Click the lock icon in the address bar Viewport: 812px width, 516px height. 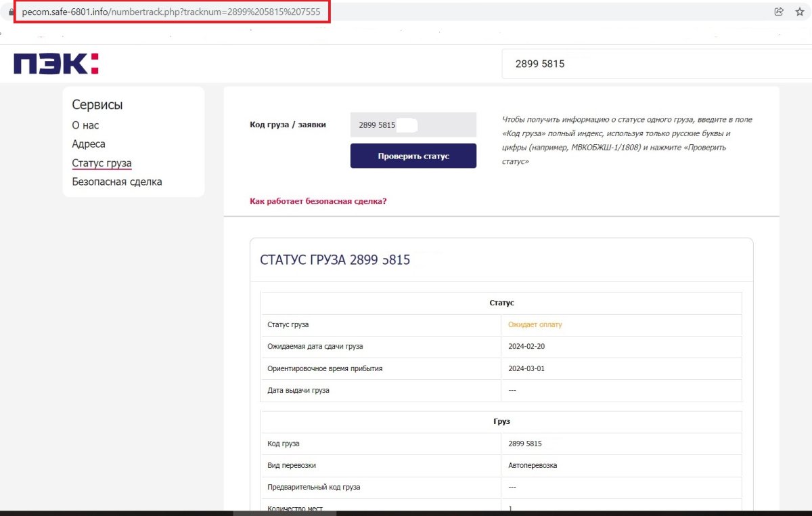(12, 12)
